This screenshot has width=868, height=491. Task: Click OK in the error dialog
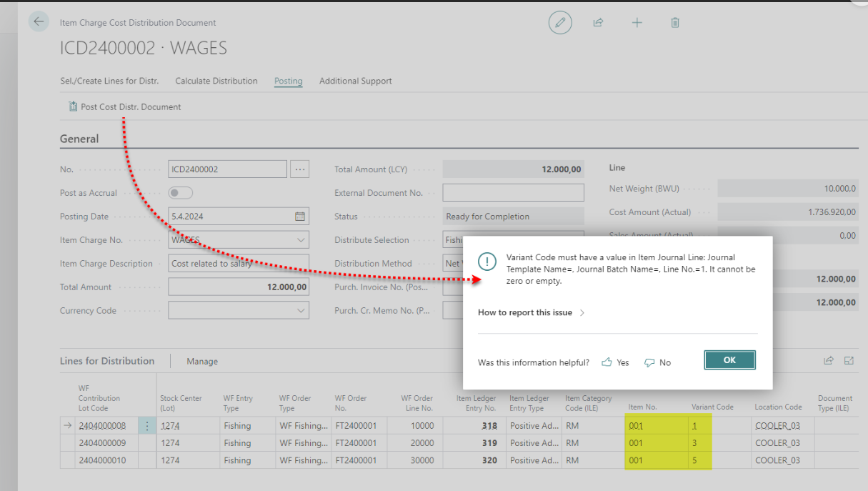[x=729, y=360]
